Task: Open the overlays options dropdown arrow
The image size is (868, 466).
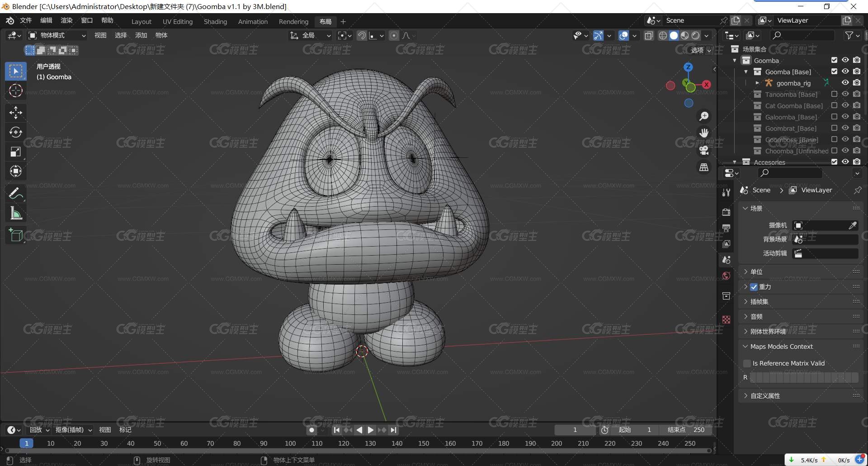Action: [634, 35]
